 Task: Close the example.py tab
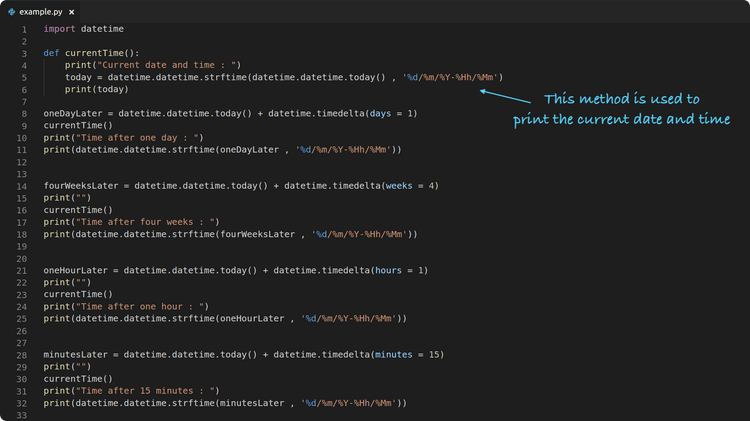point(71,11)
